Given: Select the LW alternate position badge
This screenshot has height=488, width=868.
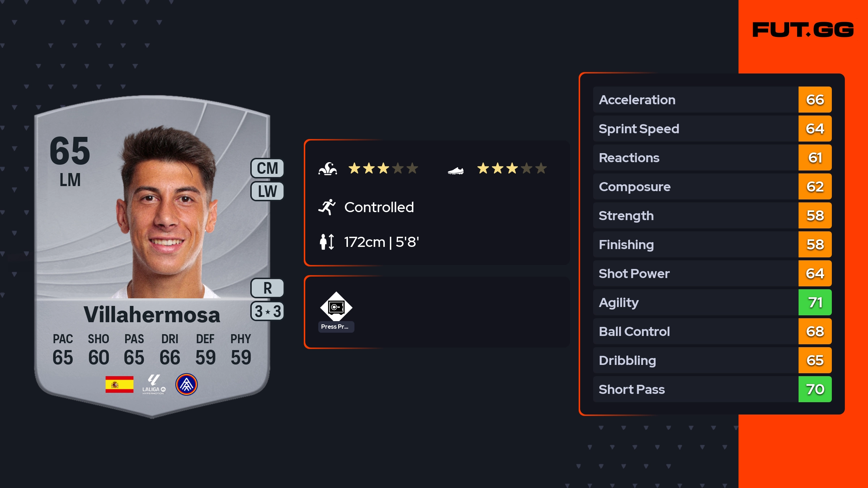Looking at the screenshot, I should [x=267, y=191].
